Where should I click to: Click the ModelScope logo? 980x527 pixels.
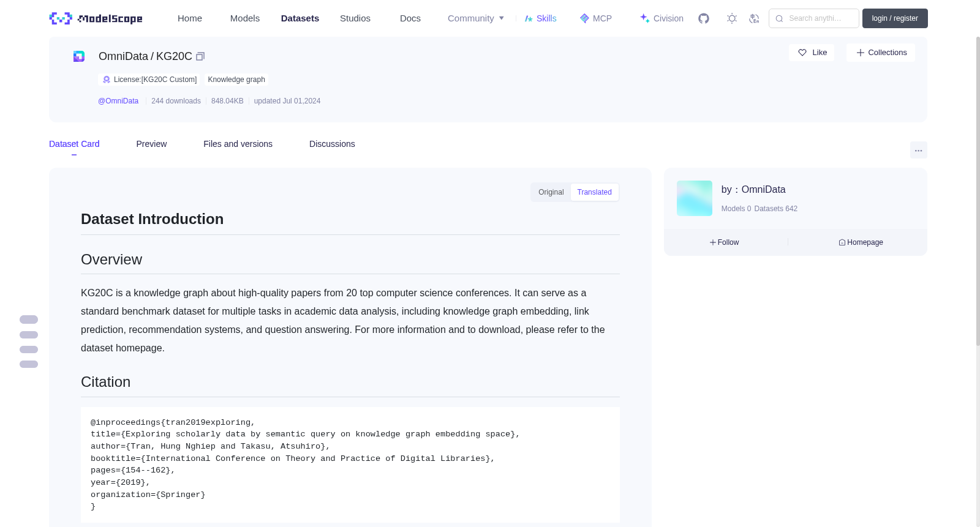(96, 18)
